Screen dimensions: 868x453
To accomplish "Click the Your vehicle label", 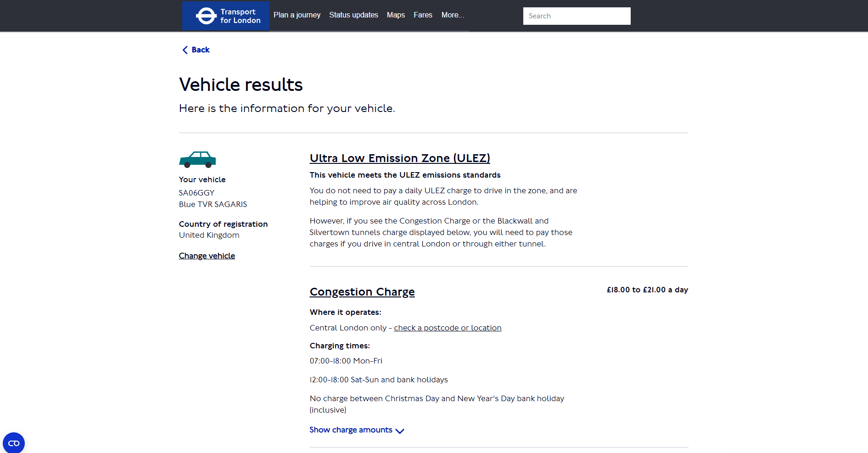I will pos(202,179).
